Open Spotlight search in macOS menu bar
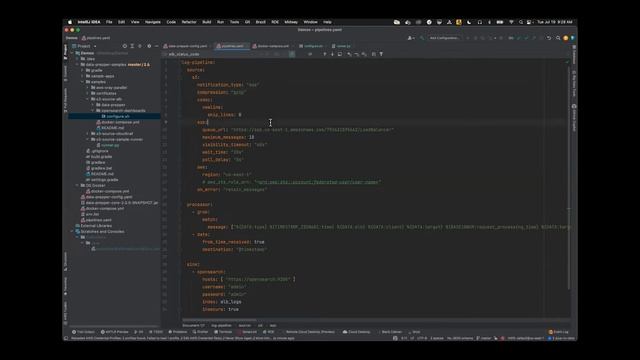The height and width of the screenshot is (360, 640). pyautogui.click(x=521, y=22)
